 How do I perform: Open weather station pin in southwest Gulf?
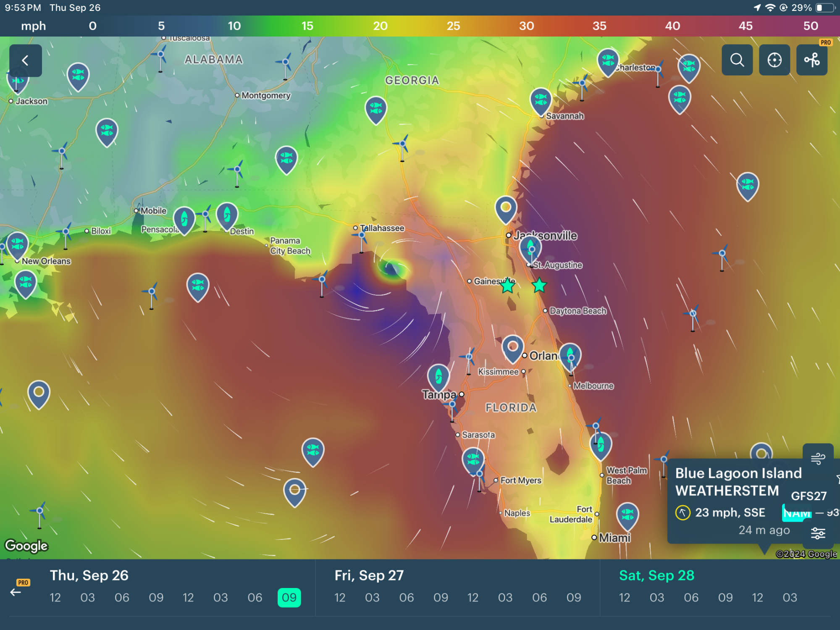39,395
